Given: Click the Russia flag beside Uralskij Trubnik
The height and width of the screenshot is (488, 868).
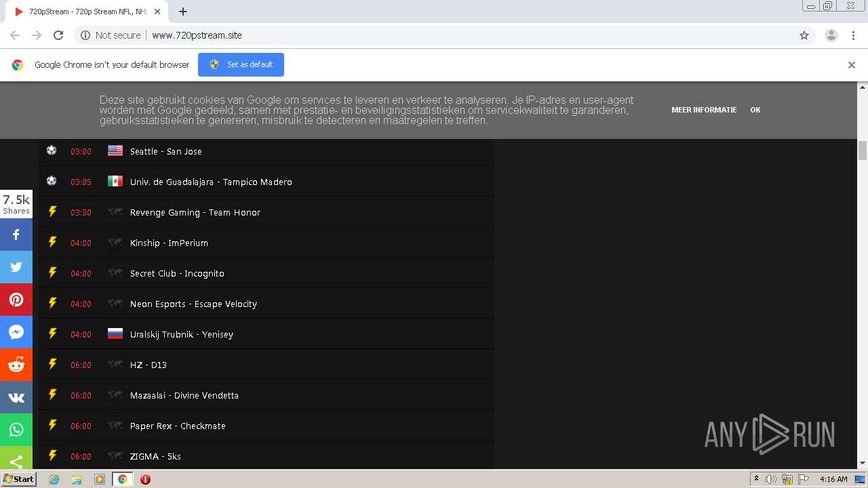Looking at the screenshot, I should coord(115,333).
